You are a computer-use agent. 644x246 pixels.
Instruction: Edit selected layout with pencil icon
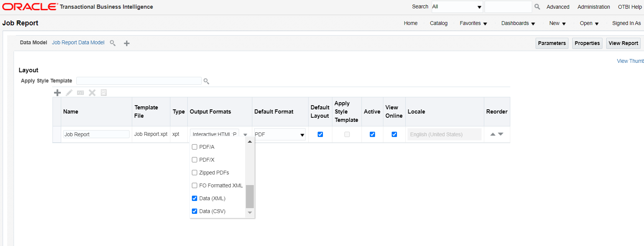[x=69, y=93]
